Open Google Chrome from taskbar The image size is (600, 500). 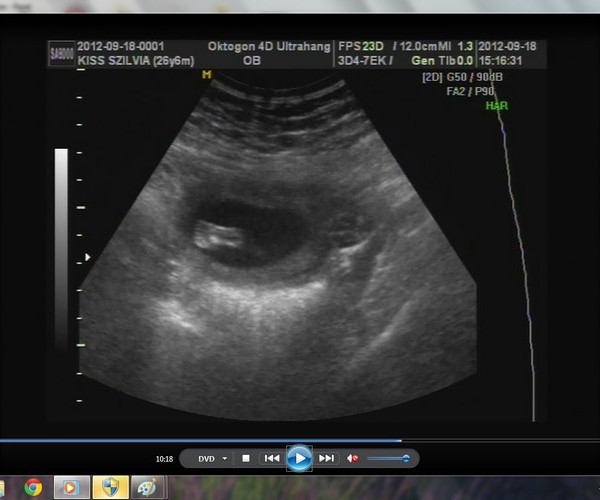33,487
